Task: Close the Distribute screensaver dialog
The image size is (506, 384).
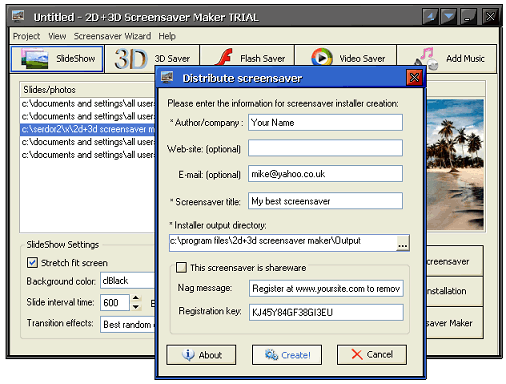Action: (414, 78)
